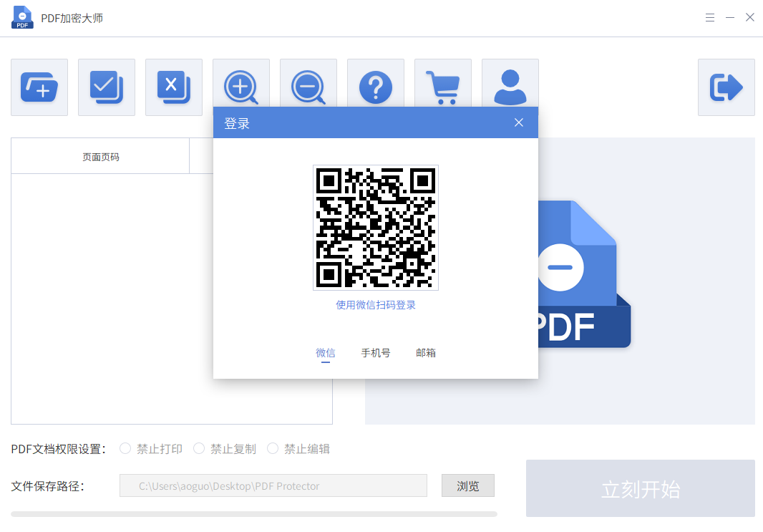The image size is (763, 532).
Task: Click the export arrow icon at right
Action: pos(726,87)
